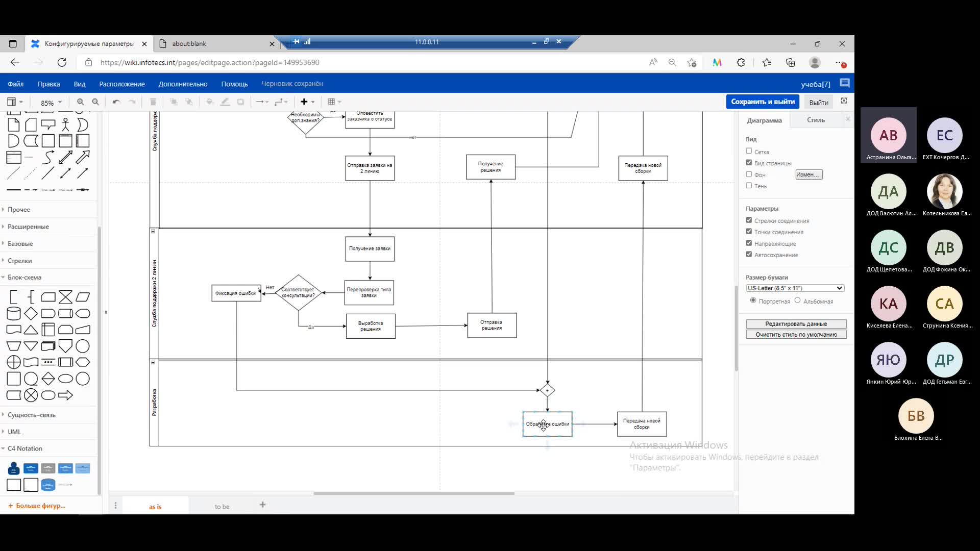
Task: Open waypoint style dropdown
Action: (x=281, y=102)
